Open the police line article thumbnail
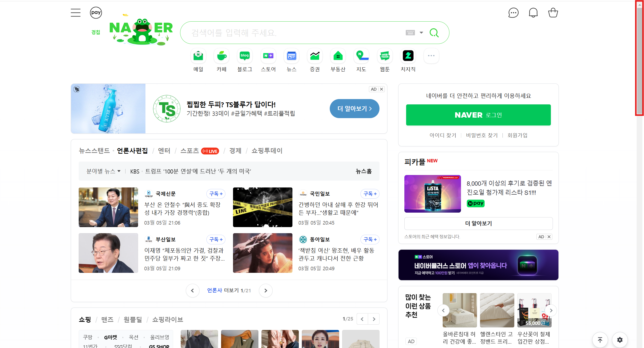Image resolution: width=644 pixels, height=348 pixels. 262,207
